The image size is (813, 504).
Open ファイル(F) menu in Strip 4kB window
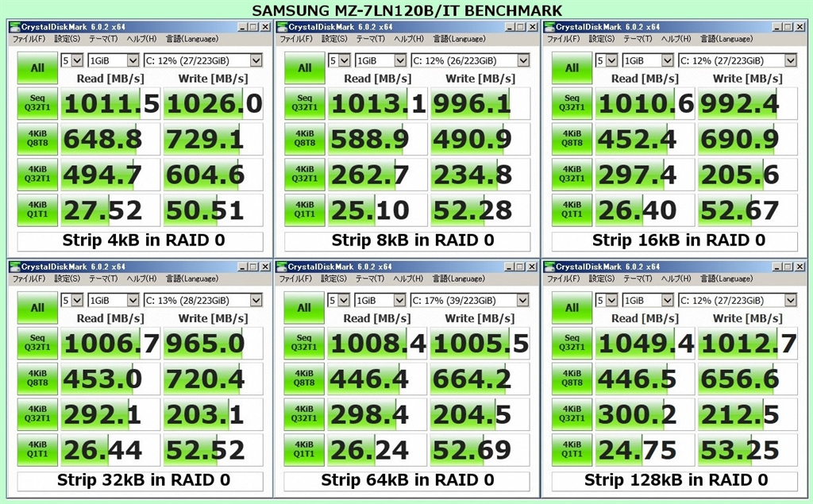tap(29, 39)
